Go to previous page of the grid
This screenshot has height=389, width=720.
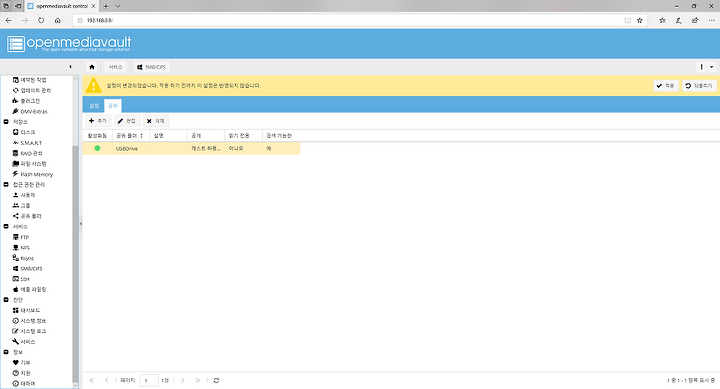point(106,380)
